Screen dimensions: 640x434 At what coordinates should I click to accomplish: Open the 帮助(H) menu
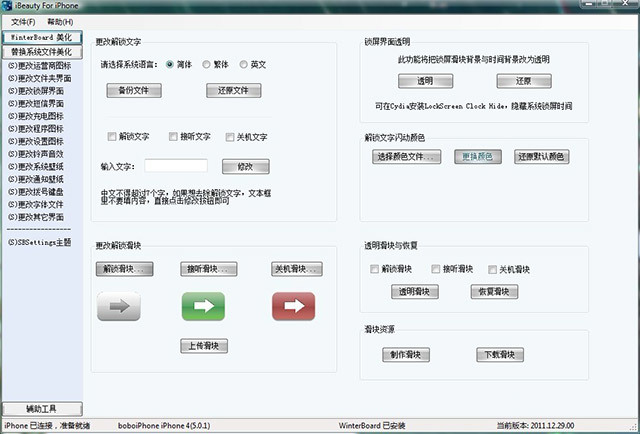point(60,22)
